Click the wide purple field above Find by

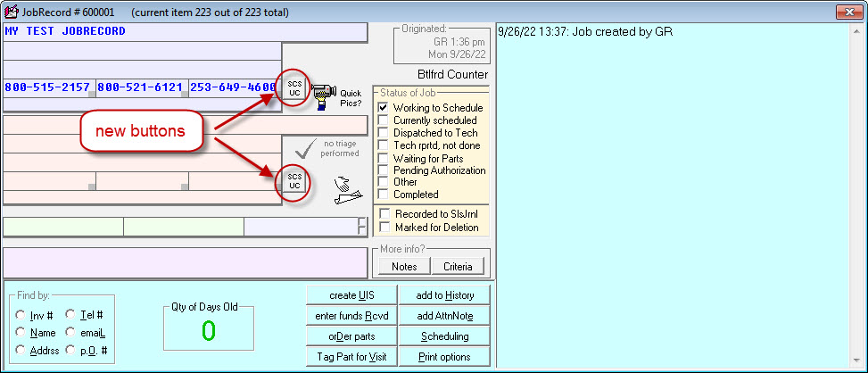tap(185, 262)
